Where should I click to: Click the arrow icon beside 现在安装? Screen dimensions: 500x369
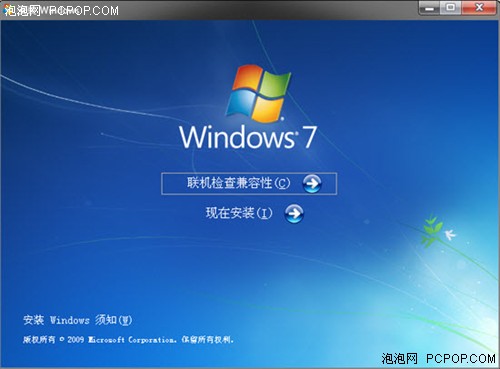(294, 213)
